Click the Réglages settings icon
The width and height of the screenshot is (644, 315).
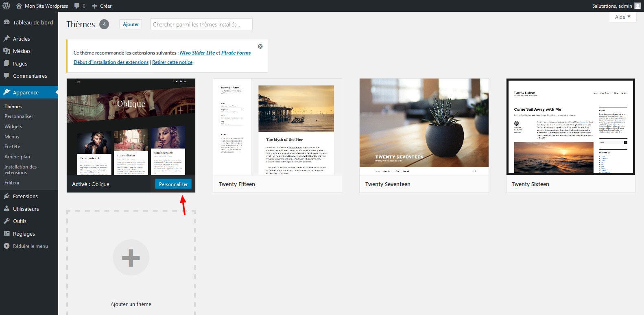(x=7, y=234)
